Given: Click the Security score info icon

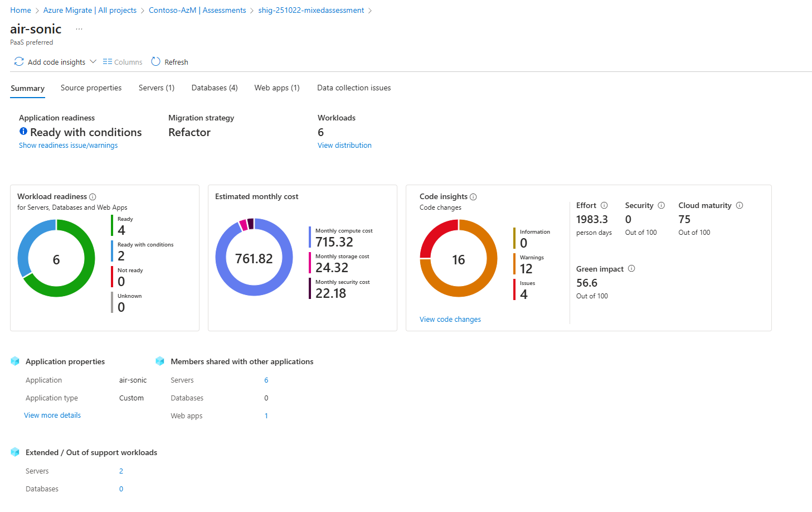Looking at the screenshot, I should point(661,206).
